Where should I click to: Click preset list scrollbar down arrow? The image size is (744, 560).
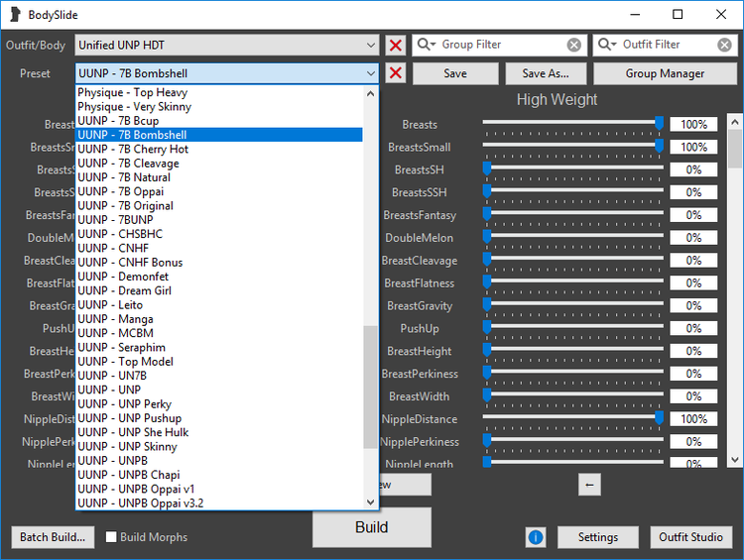(371, 503)
